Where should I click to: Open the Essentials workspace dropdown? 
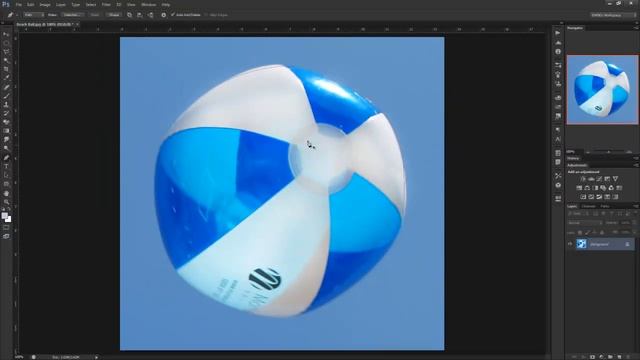point(613,15)
